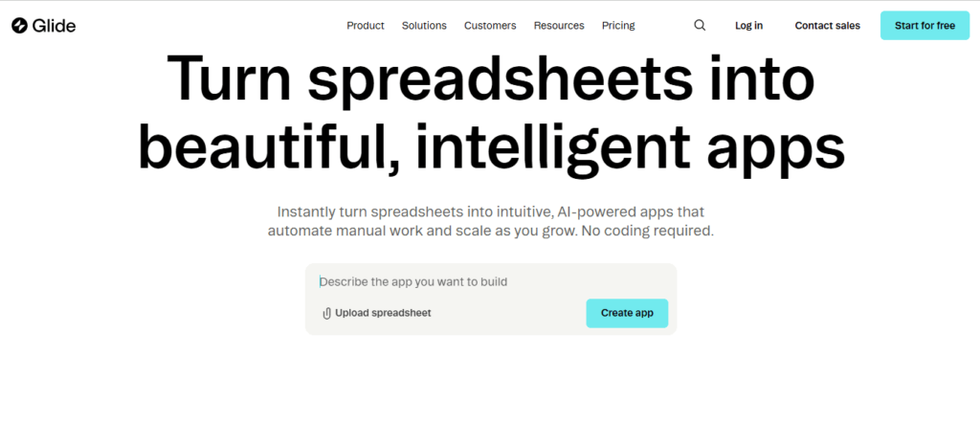Focus the 'Describe the app' input field
Image resolution: width=980 pixels, height=445 pixels.
[490, 282]
